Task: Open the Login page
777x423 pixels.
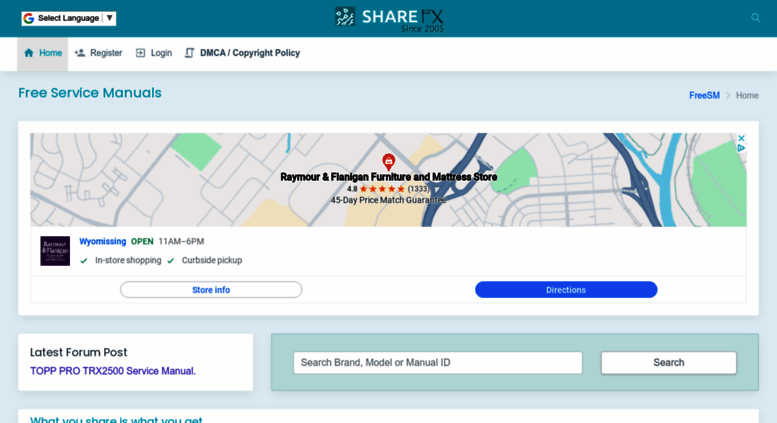Action: tap(154, 53)
